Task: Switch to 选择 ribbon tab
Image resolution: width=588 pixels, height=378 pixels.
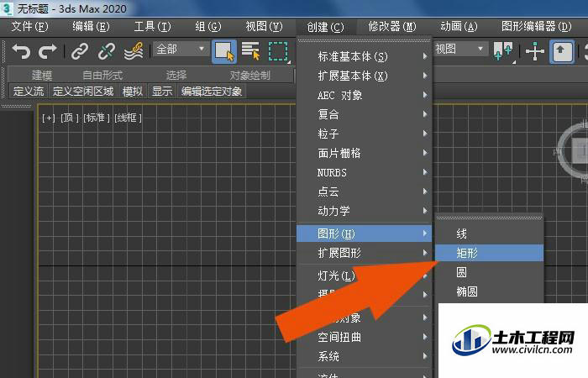Action: click(176, 76)
